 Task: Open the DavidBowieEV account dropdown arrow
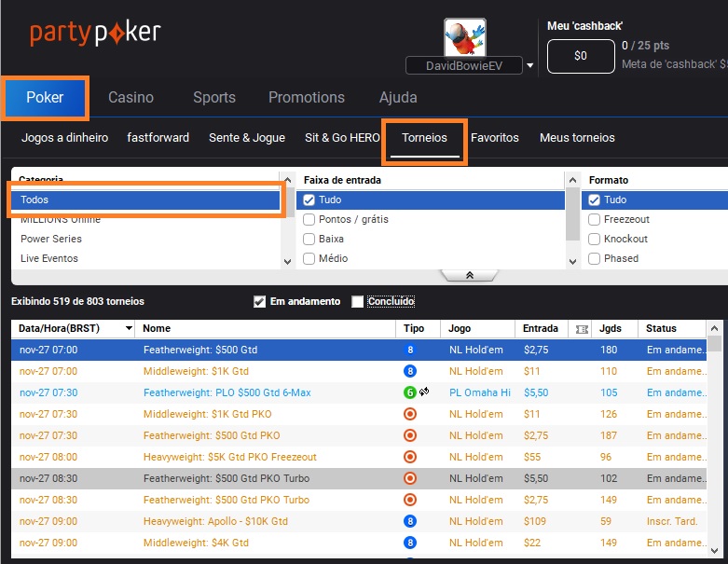coord(529,65)
